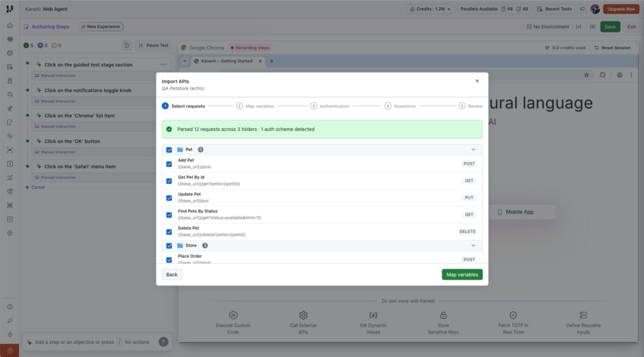Click the green Map variables button
The height and width of the screenshot is (357, 644).
pos(462,275)
